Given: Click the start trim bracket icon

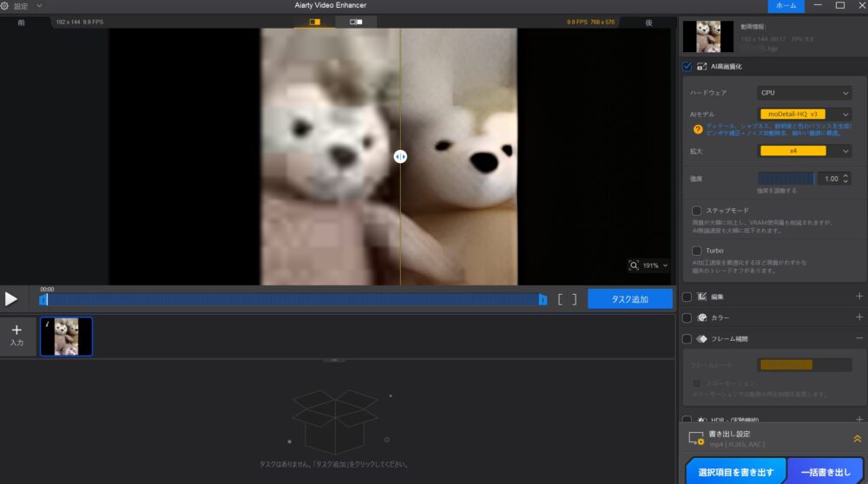Looking at the screenshot, I should (x=561, y=299).
